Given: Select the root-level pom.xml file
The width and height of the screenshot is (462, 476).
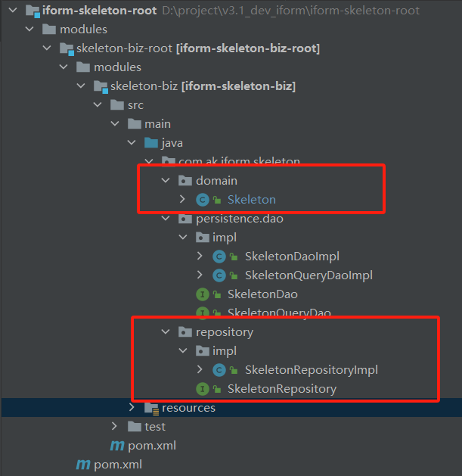Looking at the screenshot, I should [x=117, y=465].
